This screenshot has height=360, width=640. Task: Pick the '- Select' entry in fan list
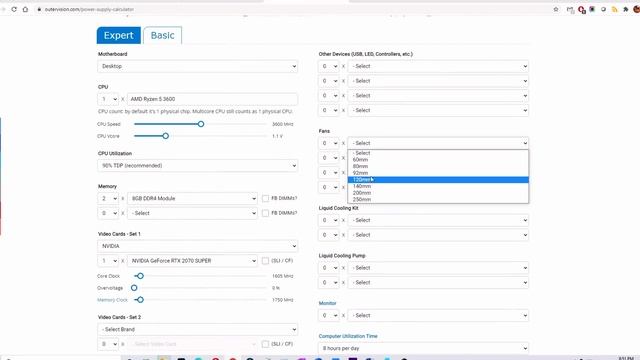click(438, 153)
